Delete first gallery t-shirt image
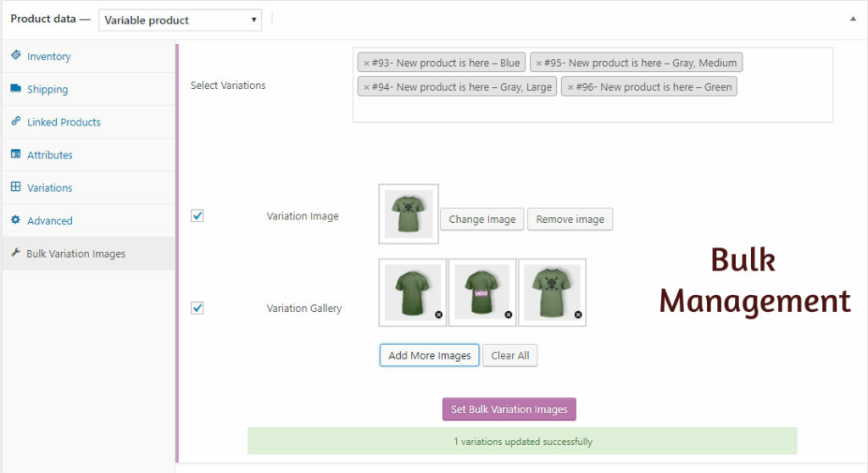The height and width of the screenshot is (473, 868). (438, 314)
